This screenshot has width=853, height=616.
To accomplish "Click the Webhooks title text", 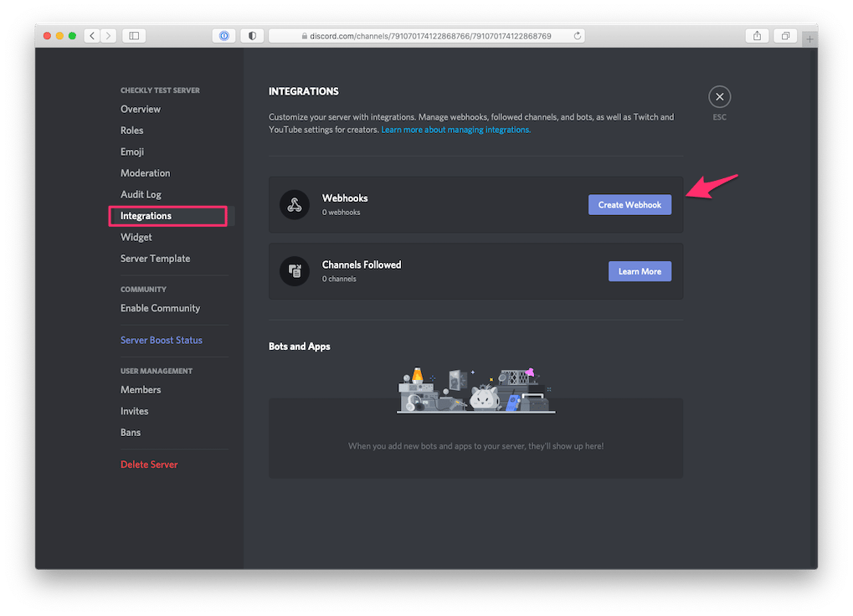I will click(x=345, y=198).
